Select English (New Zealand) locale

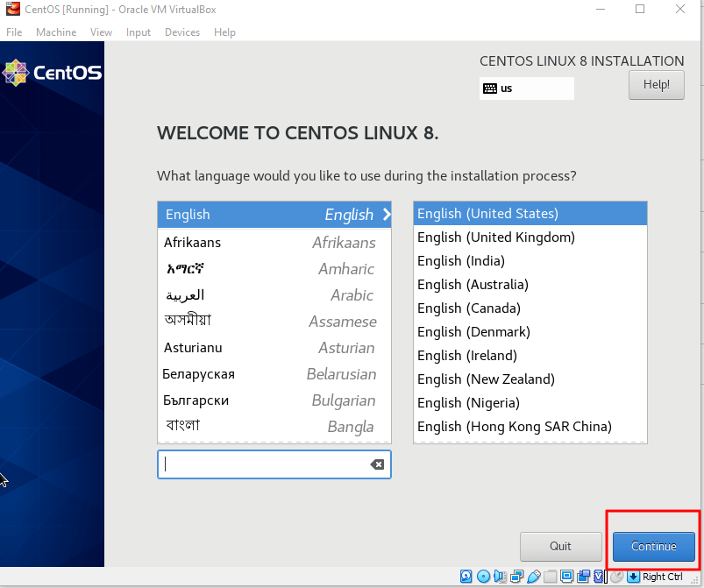530,379
